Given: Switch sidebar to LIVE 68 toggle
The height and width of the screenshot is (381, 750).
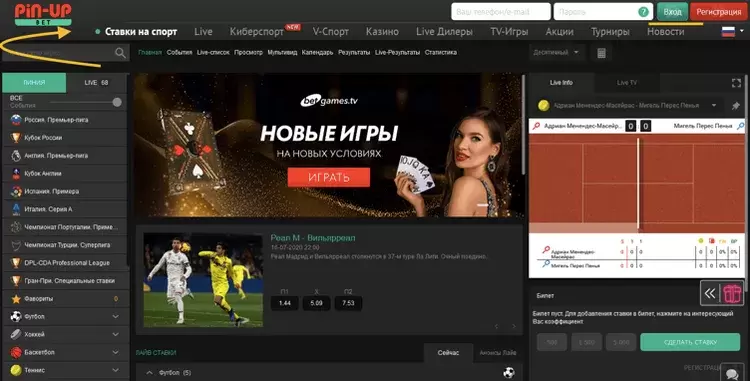Looking at the screenshot, I should point(97,83).
